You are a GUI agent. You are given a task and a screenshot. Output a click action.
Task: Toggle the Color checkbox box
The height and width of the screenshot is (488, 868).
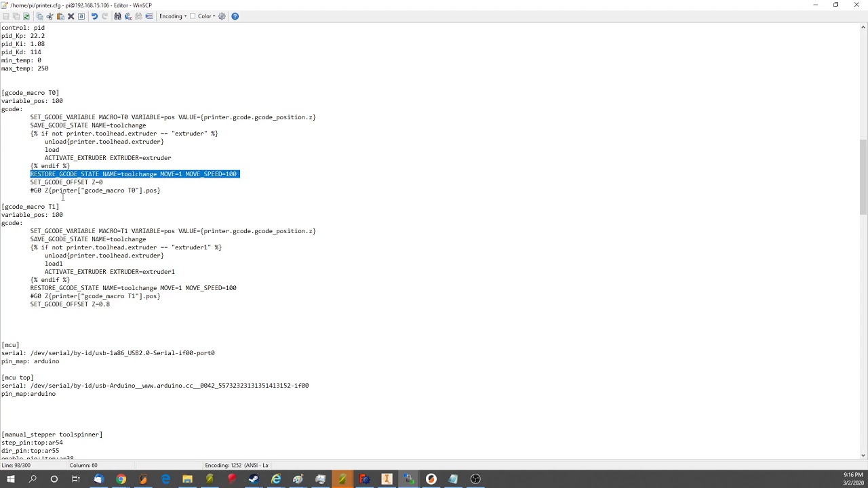coord(193,16)
